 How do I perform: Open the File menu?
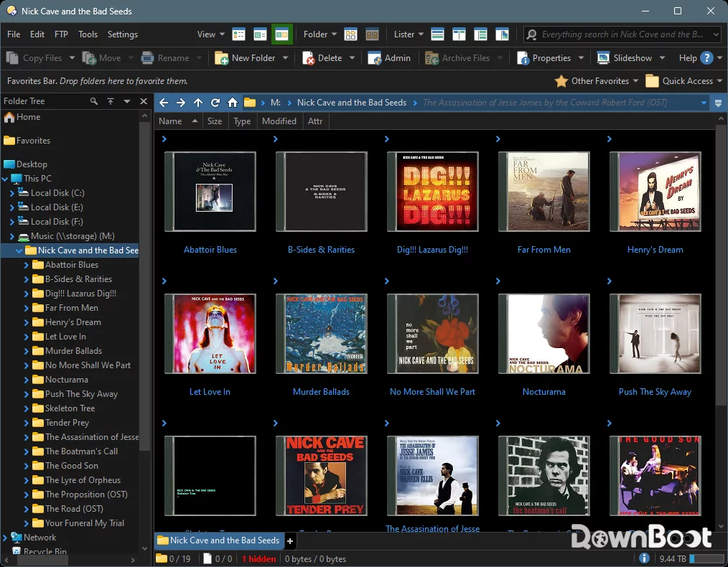(x=14, y=34)
